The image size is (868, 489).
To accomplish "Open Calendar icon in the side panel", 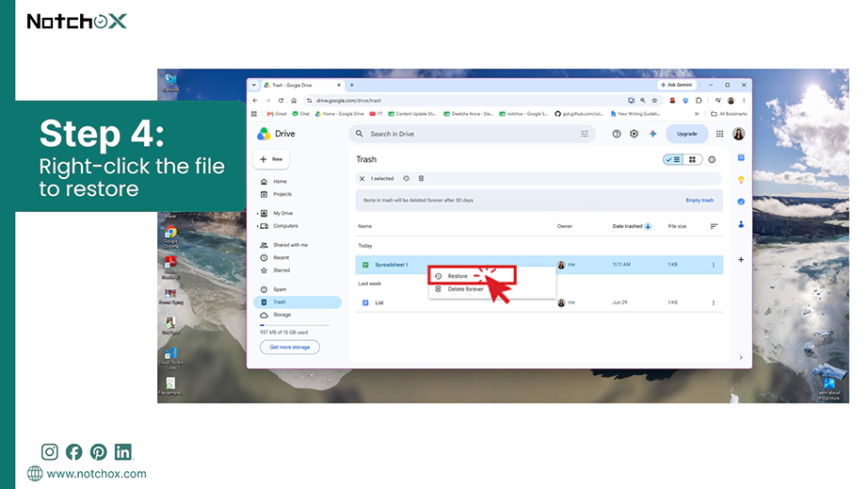I will tap(741, 158).
